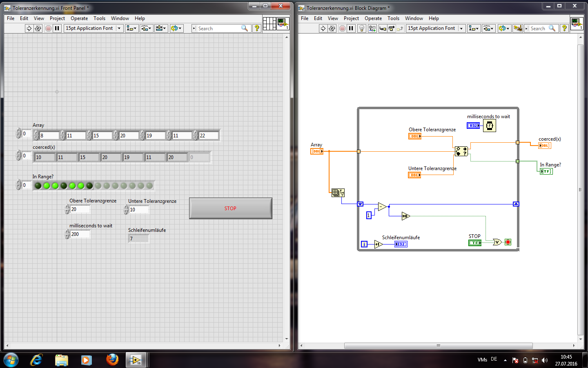Click the Clean Up Diagram button
588x368 pixels.
coord(518,28)
